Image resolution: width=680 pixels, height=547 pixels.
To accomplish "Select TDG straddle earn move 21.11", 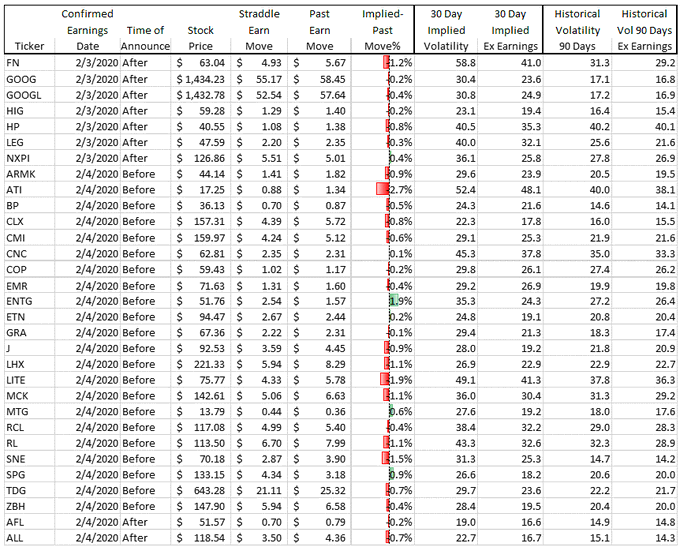I will coord(259,491).
